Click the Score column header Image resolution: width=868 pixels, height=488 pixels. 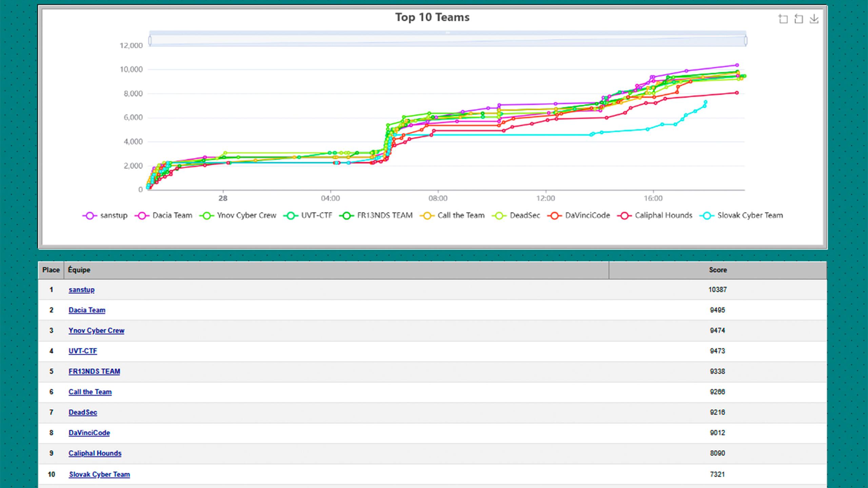click(x=717, y=270)
